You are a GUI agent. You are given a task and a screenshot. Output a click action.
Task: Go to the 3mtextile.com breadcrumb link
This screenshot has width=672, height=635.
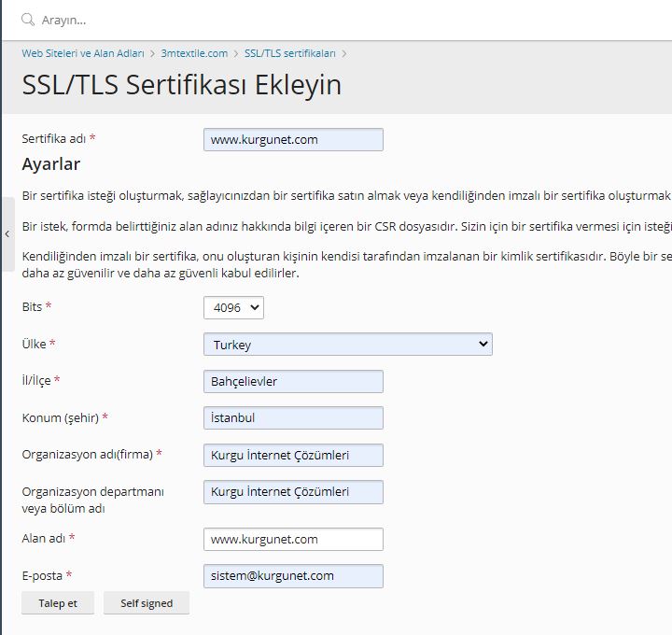(x=194, y=53)
